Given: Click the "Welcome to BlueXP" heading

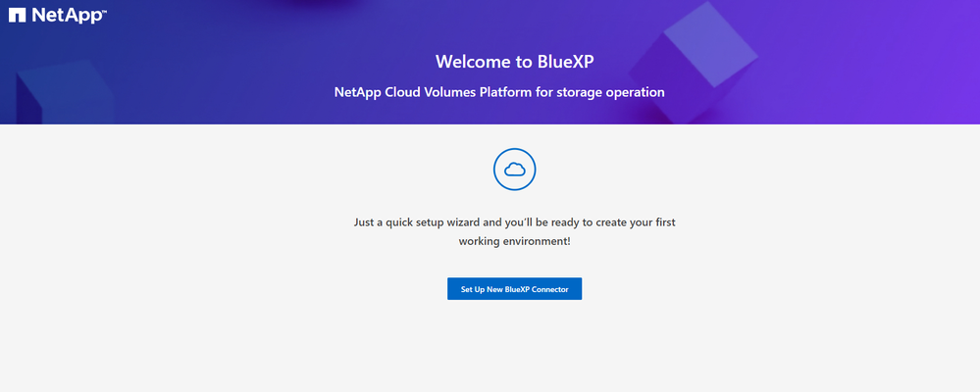Looking at the screenshot, I should [x=514, y=61].
